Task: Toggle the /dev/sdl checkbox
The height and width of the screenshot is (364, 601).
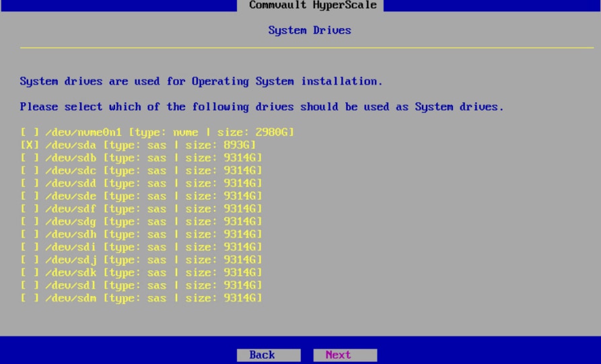Action: (30, 285)
